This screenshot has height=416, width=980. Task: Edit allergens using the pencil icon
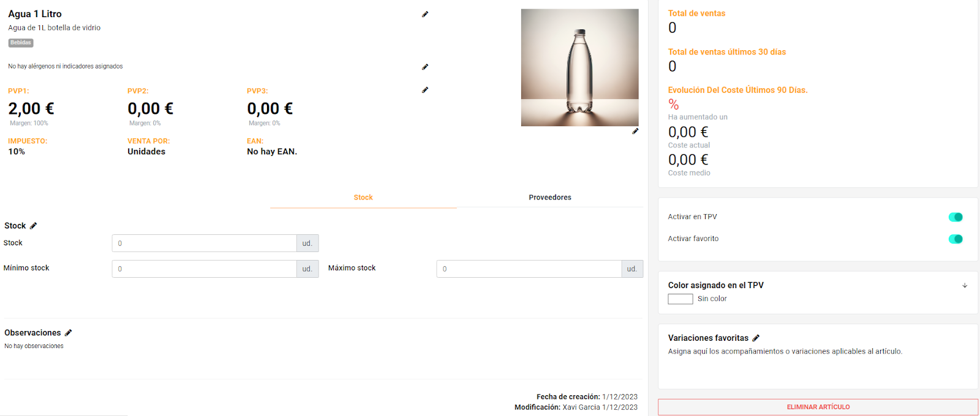[425, 67]
